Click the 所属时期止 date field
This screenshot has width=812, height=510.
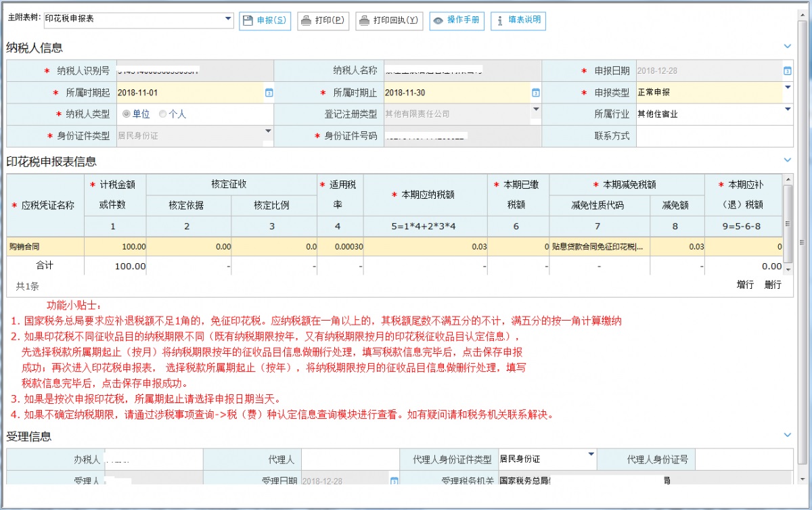tap(457, 93)
